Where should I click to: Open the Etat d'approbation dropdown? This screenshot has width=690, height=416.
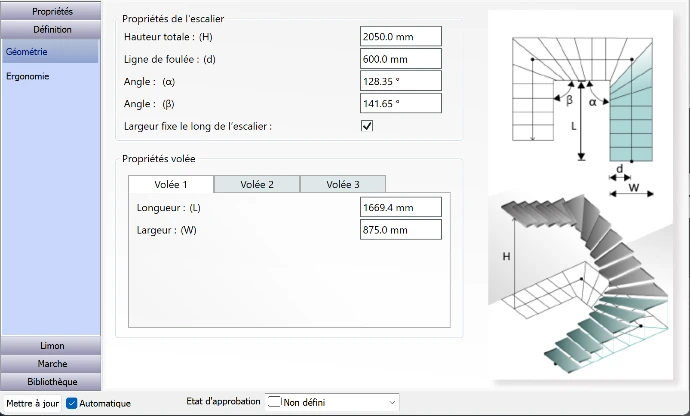(x=333, y=402)
